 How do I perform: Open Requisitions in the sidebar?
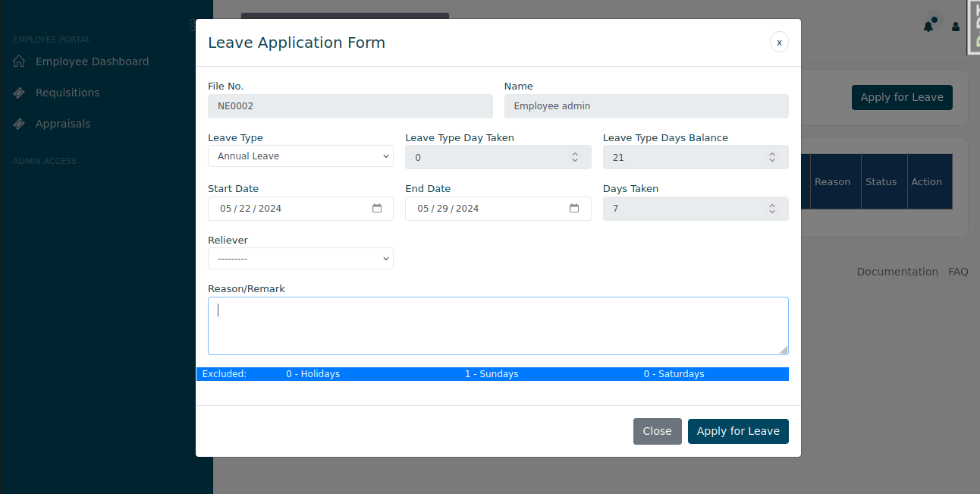pyautogui.click(x=68, y=93)
